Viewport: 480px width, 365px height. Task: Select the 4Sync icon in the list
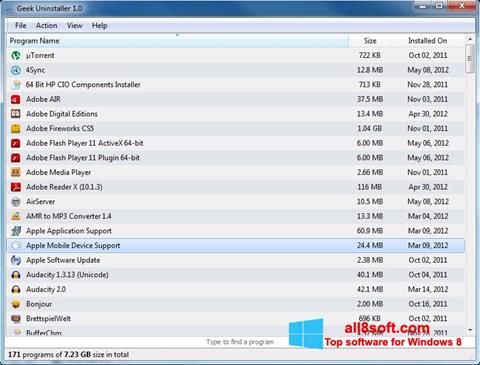coord(16,70)
